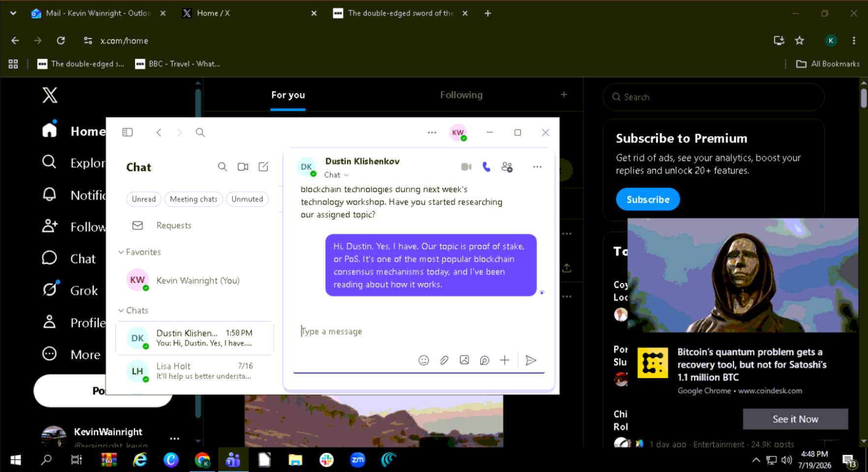The image size is (868, 472).
Task: Open Dustin Klishenkov chat in list
Action: click(x=195, y=338)
